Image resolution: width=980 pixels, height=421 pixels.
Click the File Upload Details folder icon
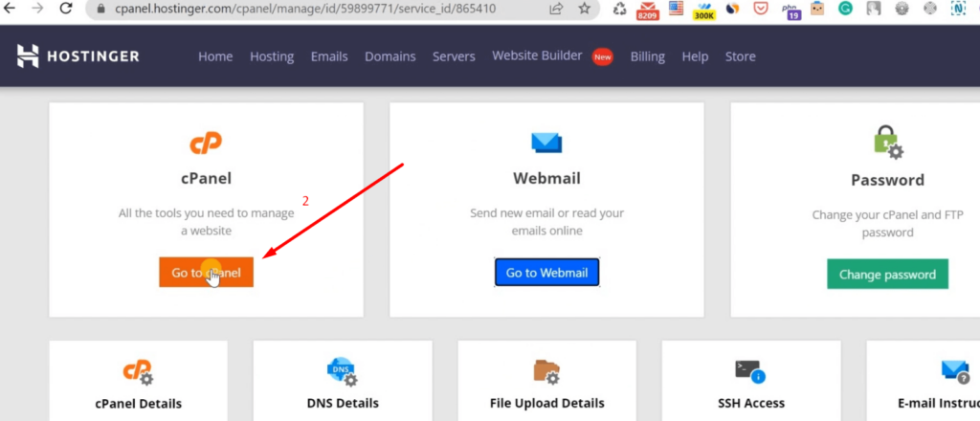[546, 371]
